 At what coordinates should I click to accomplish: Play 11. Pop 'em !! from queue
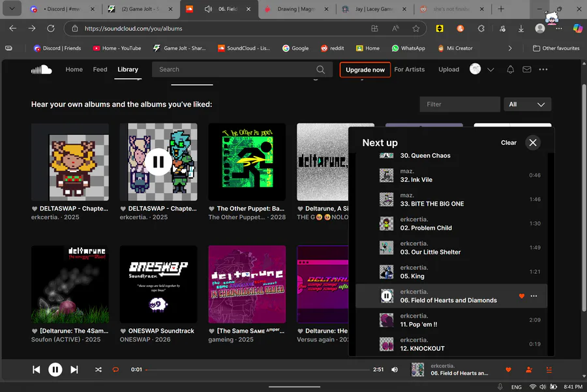451,320
